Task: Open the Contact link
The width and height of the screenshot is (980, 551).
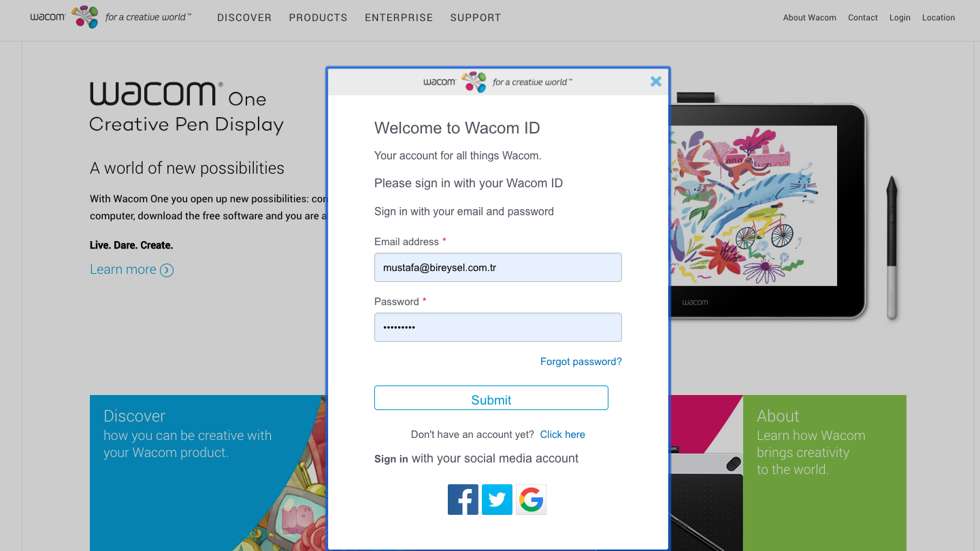Action: click(863, 18)
